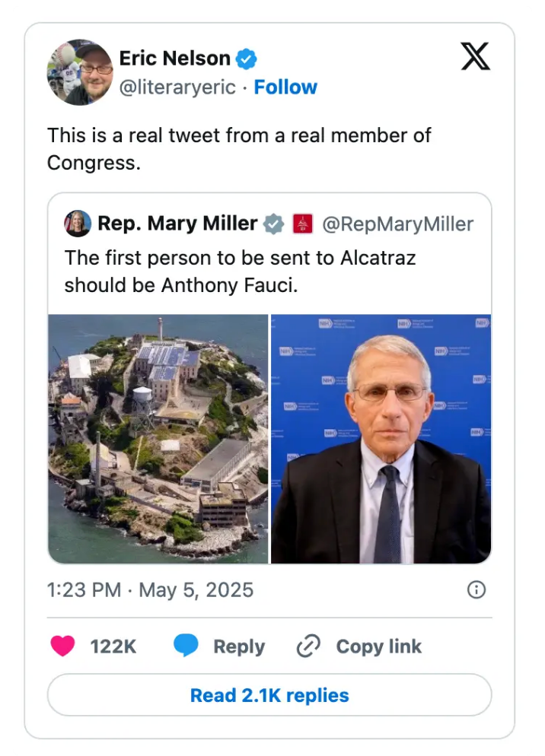Click the Follow link

click(x=286, y=87)
